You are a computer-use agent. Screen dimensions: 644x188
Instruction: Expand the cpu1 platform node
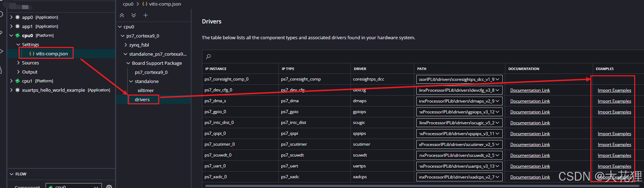[11, 81]
